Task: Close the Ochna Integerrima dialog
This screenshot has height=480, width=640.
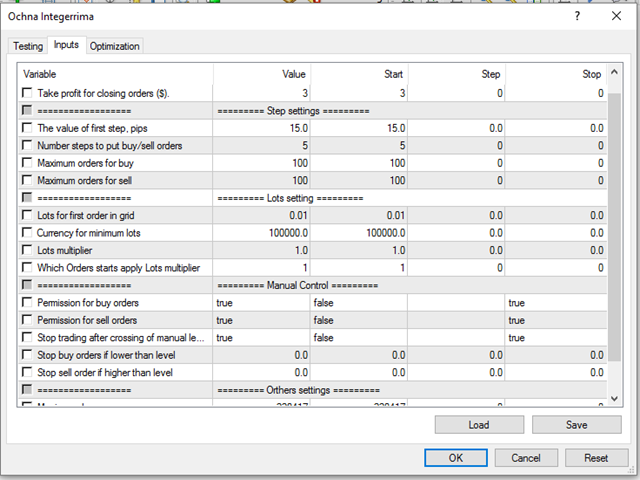Action: point(615,17)
